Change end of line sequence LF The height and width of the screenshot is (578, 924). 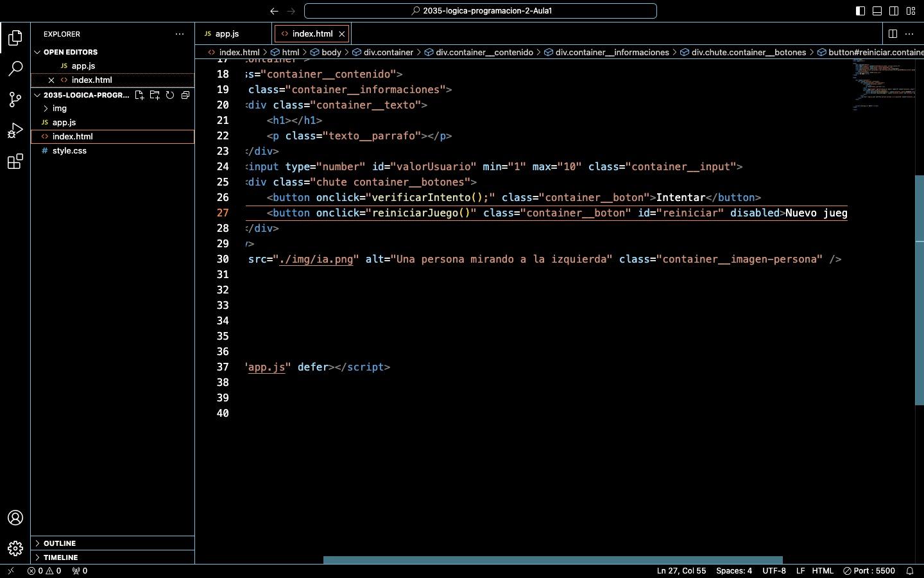[800, 571]
